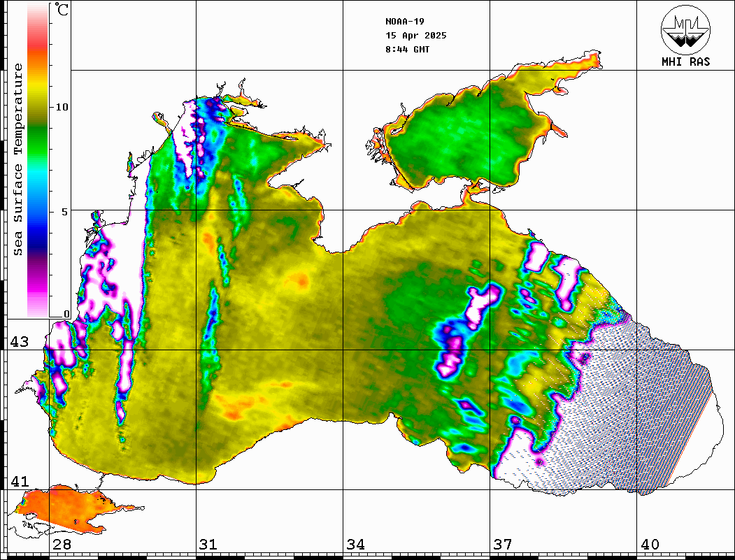Image resolution: width=735 pixels, height=560 pixels.
Task: Click the '0' tick on the color scale
Action: tap(66, 314)
